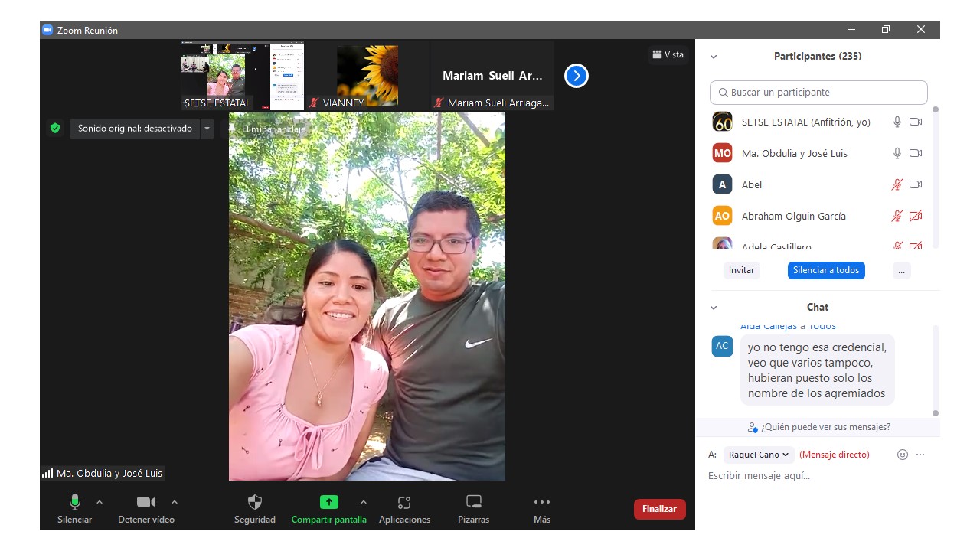The height and width of the screenshot is (551, 980).
Task: Open the Más options menu
Action: pos(542,509)
